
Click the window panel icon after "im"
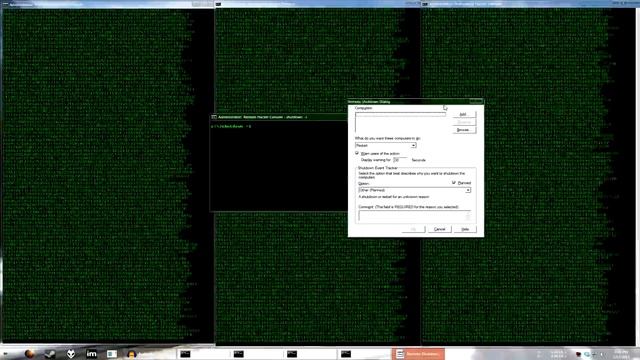[112, 354]
